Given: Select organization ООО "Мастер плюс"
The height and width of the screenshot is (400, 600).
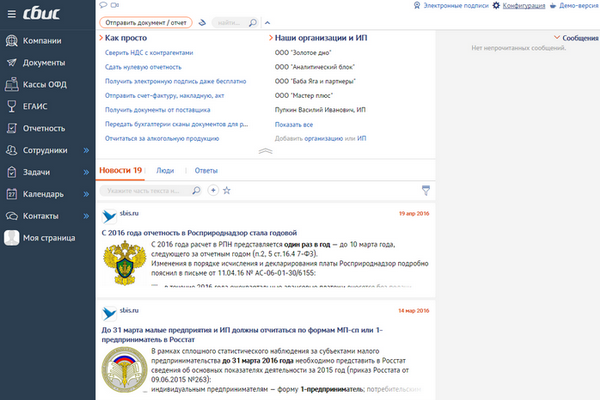Looking at the screenshot, I should [x=304, y=95].
